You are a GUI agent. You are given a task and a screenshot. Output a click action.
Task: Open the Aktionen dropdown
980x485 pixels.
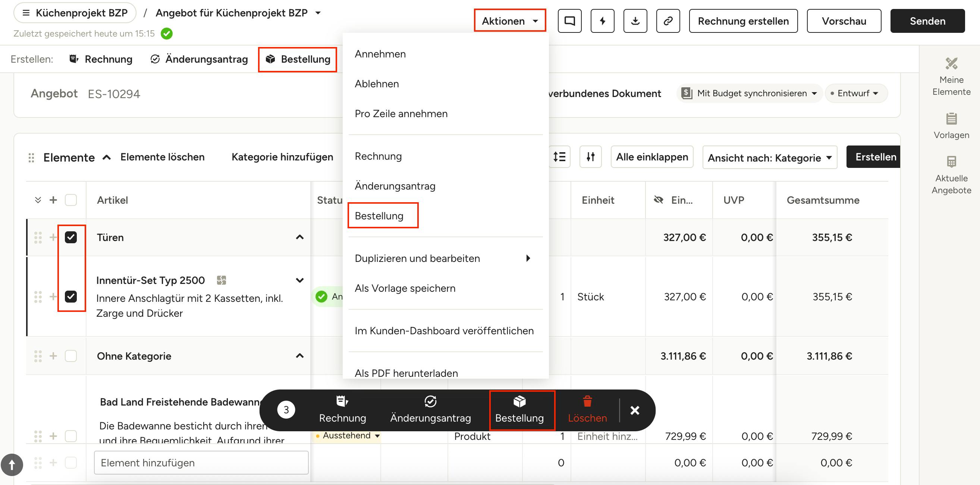click(x=510, y=21)
